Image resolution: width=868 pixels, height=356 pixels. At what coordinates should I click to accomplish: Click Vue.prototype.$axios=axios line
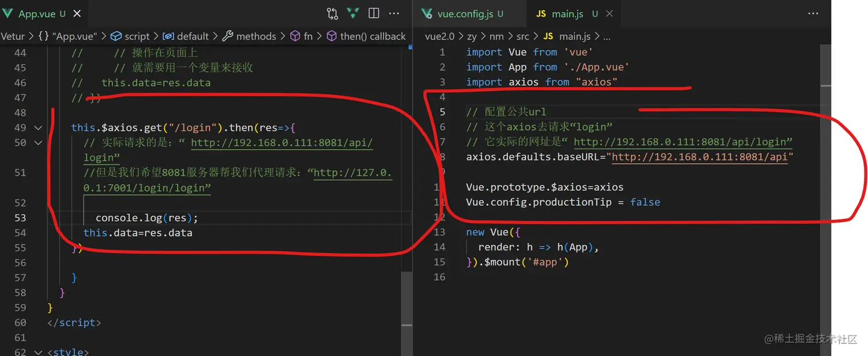coord(545,187)
